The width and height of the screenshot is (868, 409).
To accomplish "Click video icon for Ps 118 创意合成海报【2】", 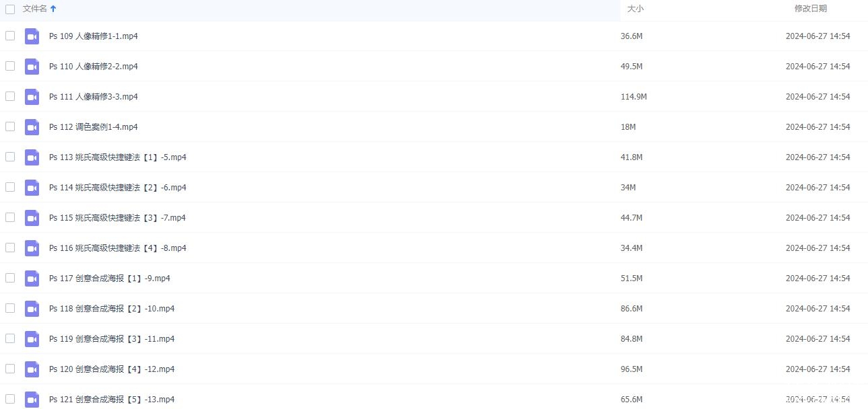I will (32, 309).
